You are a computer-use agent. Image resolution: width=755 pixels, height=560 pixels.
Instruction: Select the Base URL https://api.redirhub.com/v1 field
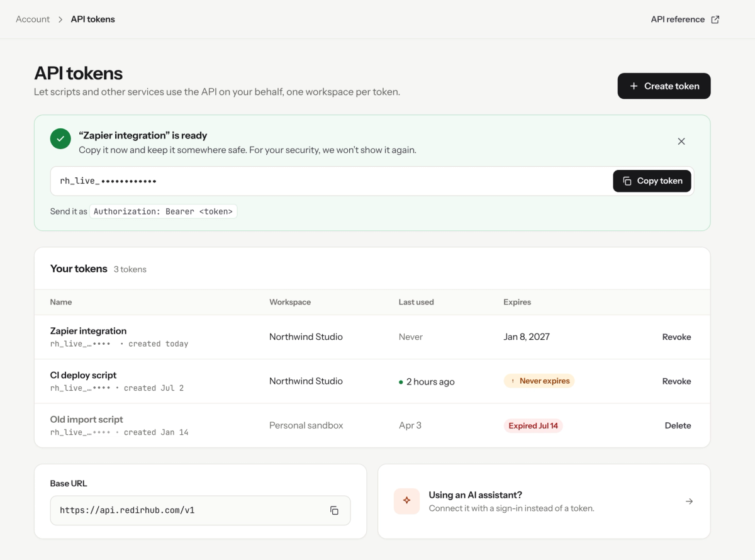coord(200,510)
